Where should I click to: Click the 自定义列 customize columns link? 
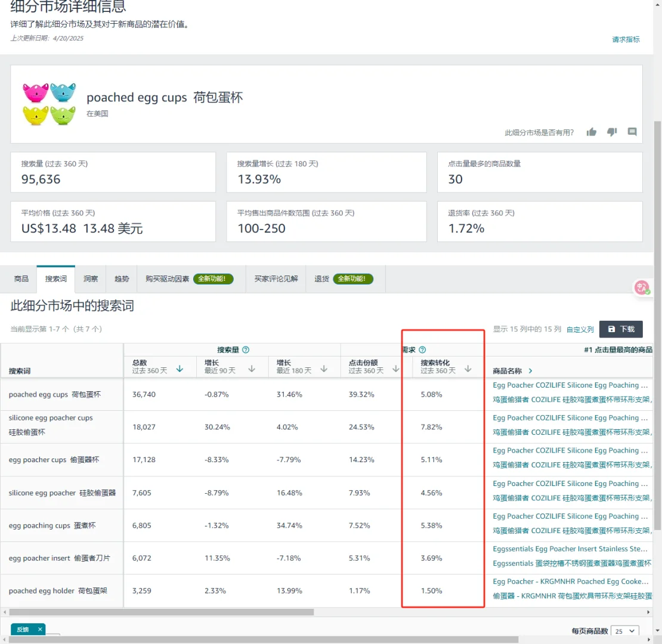(x=580, y=329)
